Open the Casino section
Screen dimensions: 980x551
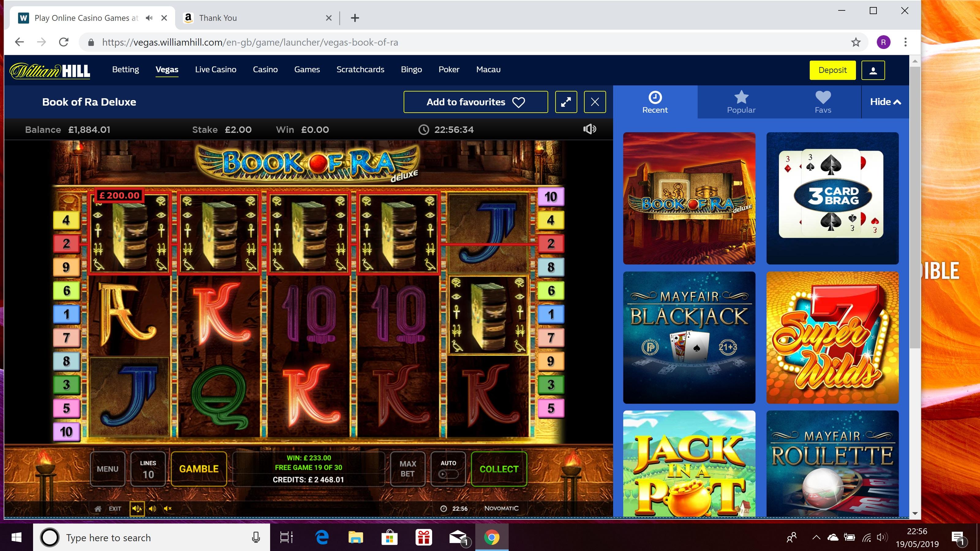pos(265,69)
